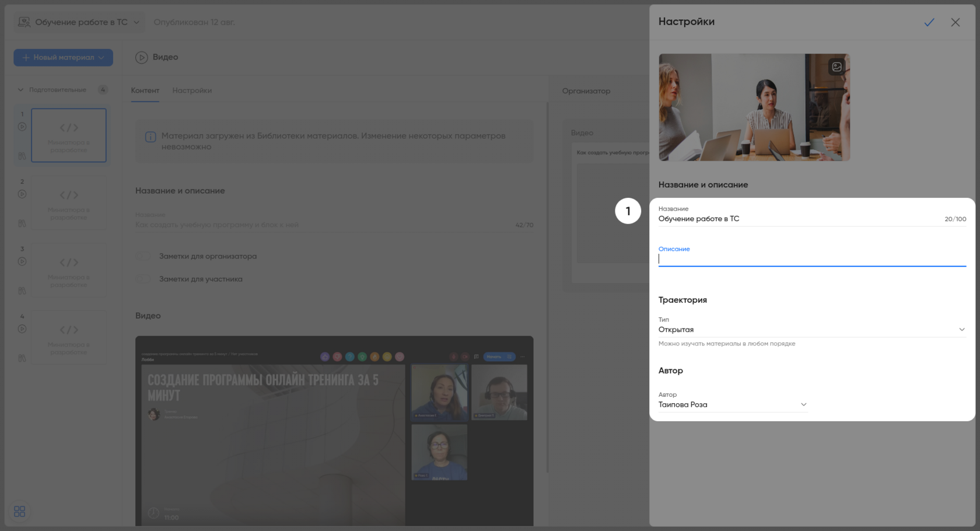Viewport: 980px width, 531px height.
Task: Toggle Заметки для участника switch
Action: pyautogui.click(x=143, y=279)
